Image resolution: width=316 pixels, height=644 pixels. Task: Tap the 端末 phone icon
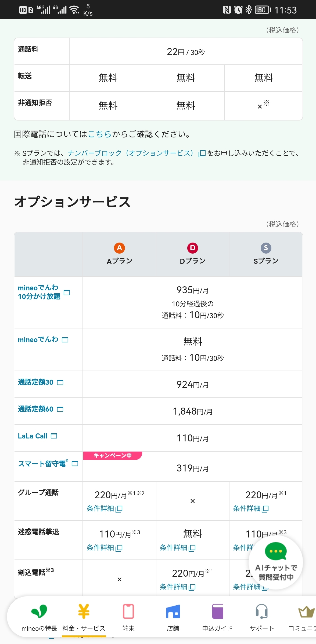(x=128, y=612)
